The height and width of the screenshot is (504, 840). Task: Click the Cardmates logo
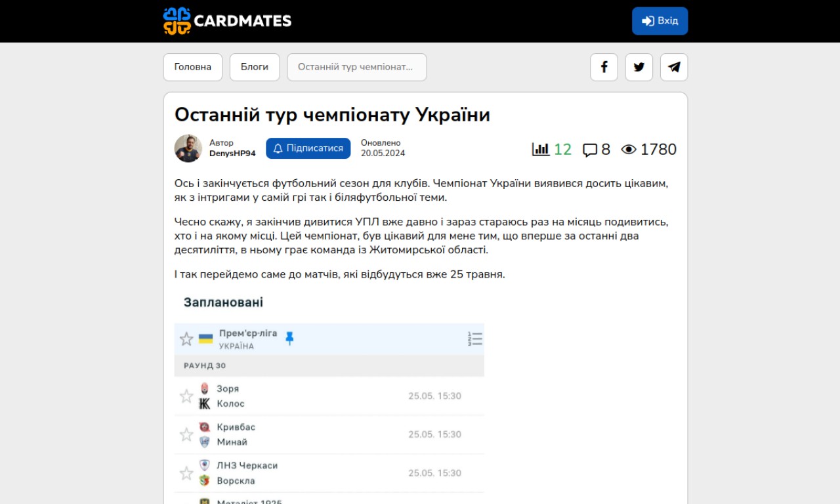(227, 21)
